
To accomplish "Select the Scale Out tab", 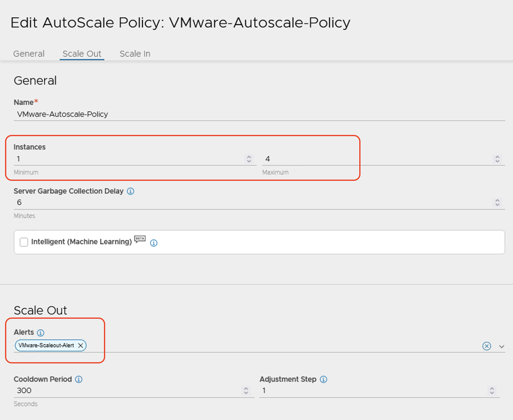I will click(x=82, y=54).
